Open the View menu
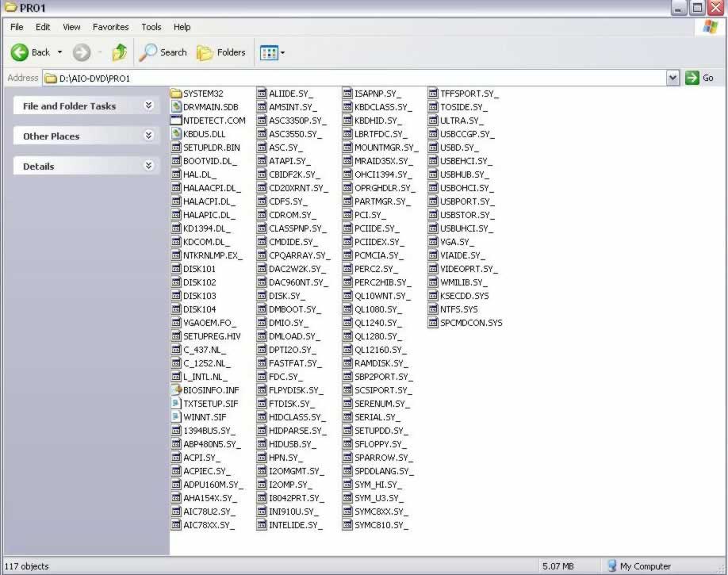The width and height of the screenshot is (728, 575). tap(71, 27)
